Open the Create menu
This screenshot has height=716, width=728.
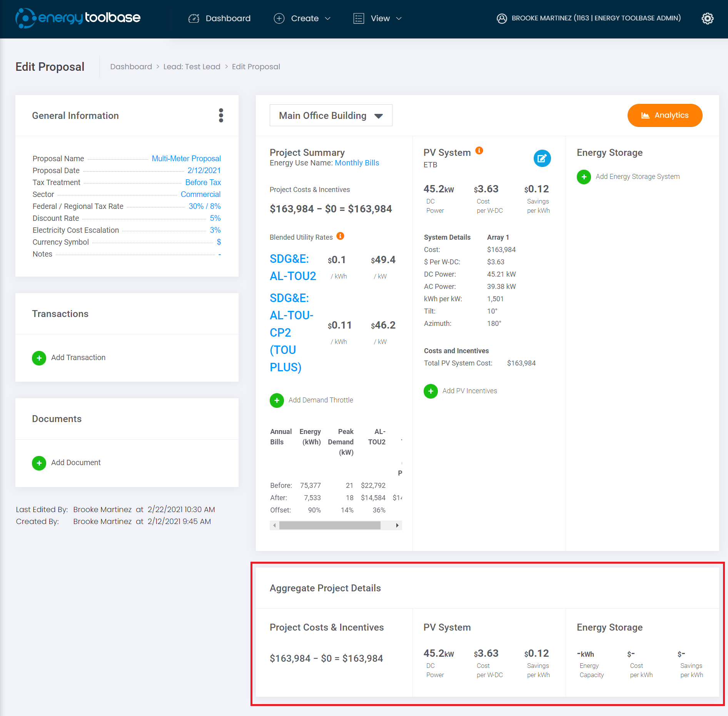(x=302, y=18)
